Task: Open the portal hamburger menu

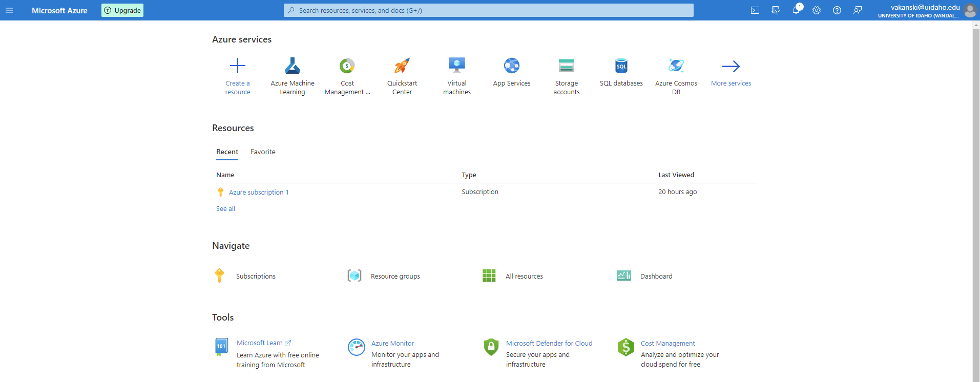Action: coord(9,10)
